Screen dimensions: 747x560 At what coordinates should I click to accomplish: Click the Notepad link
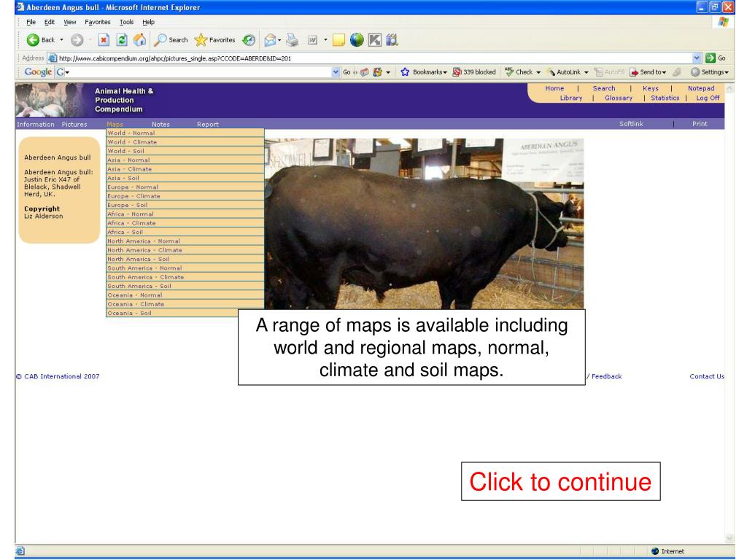click(701, 88)
